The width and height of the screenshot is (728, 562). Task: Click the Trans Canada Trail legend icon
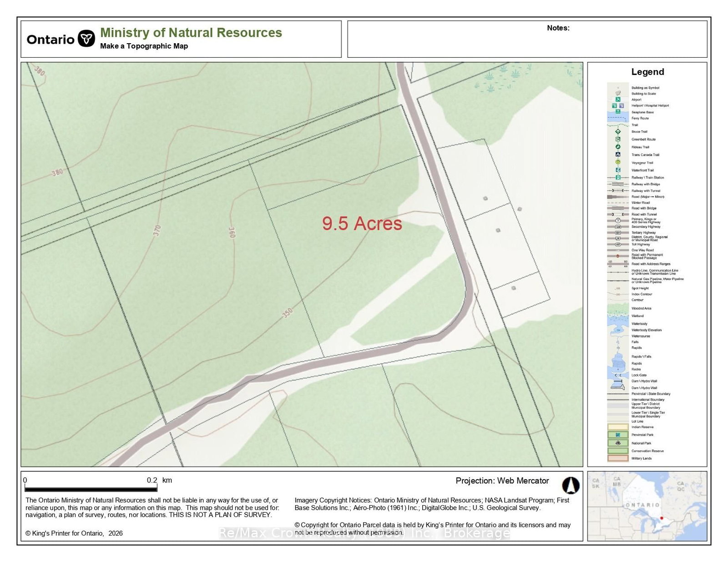(618, 155)
